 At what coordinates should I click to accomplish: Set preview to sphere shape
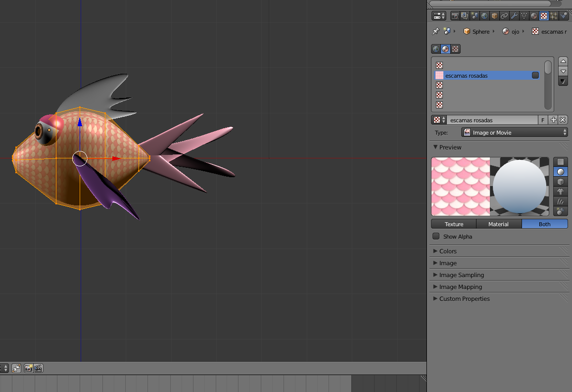pyautogui.click(x=561, y=172)
